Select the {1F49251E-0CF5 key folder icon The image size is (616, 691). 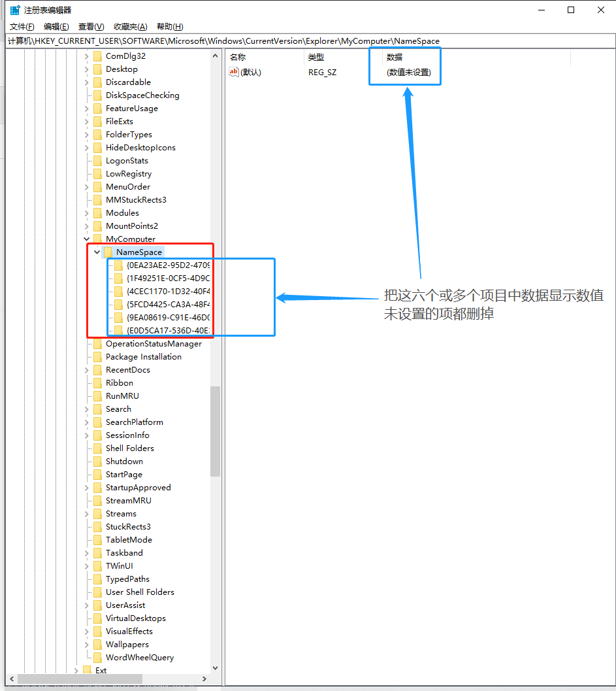[118, 278]
